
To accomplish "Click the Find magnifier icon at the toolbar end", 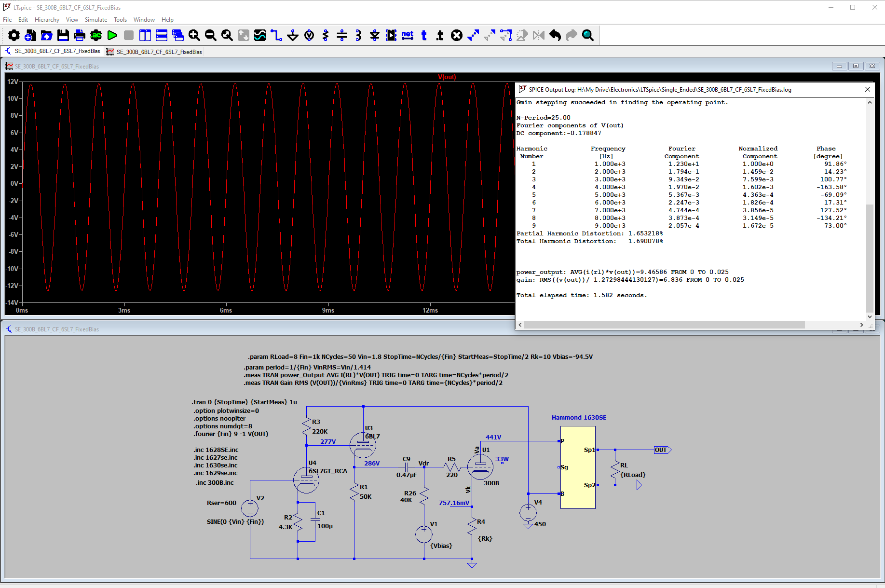I will pos(588,35).
